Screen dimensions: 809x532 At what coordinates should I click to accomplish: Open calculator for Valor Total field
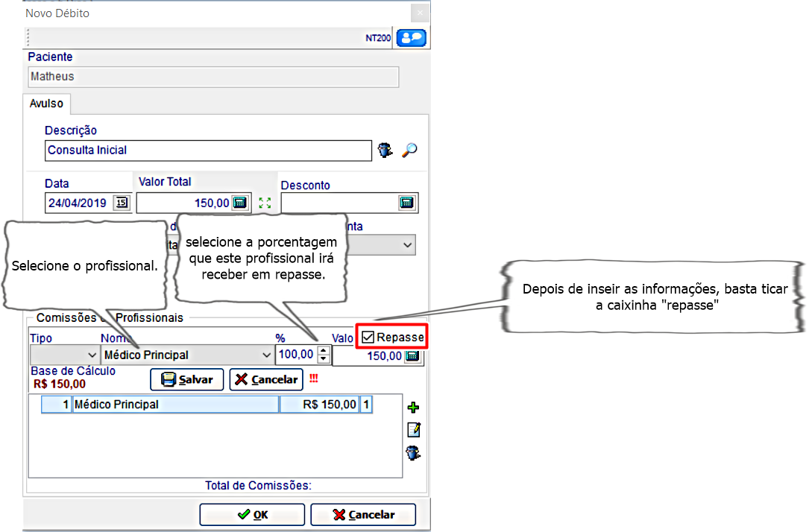coord(239,203)
